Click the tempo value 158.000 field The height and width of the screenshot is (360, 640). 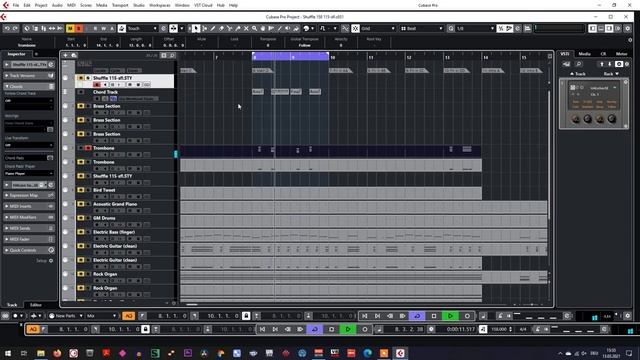point(498,329)
